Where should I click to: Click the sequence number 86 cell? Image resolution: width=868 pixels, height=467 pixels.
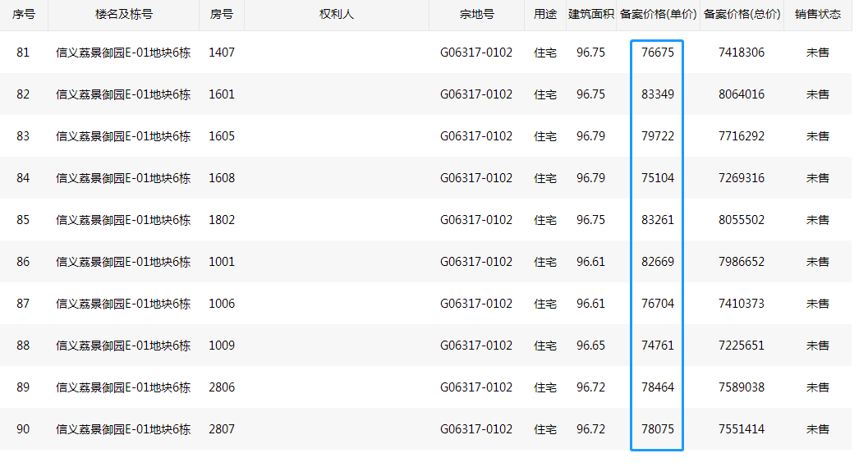point(23,262)
